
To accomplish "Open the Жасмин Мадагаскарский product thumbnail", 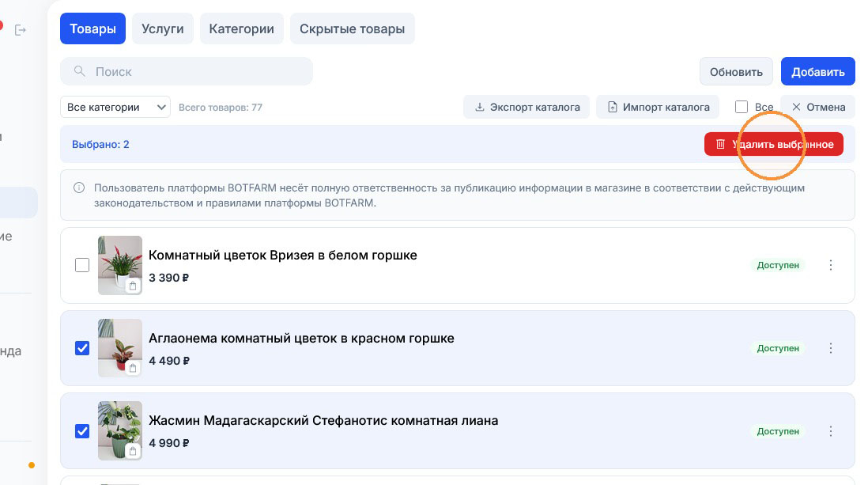I will (120, 430).
